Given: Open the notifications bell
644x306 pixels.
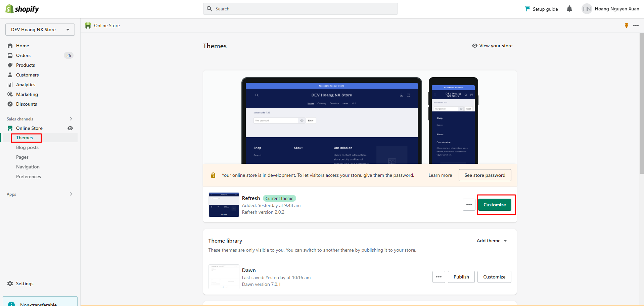Looking at the screenshot, I should click(x=569, y=9).
